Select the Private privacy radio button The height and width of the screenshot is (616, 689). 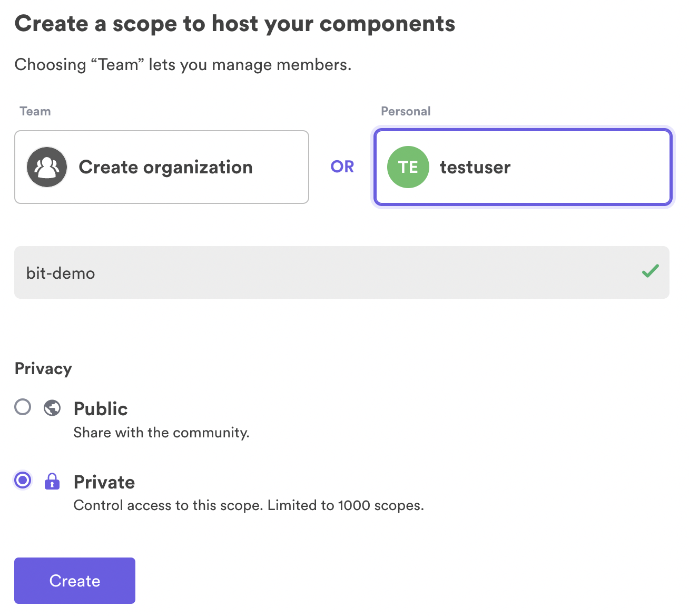(23, 480)
